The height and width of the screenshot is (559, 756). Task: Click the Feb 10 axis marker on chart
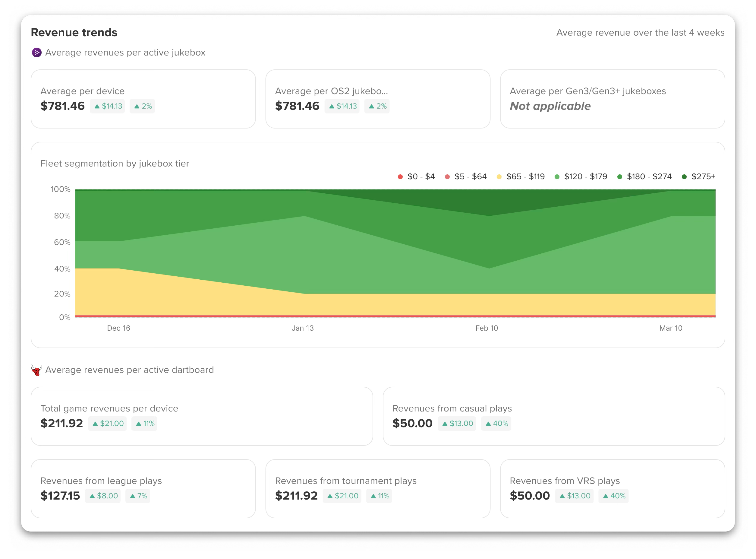click(x=487, y=328)
